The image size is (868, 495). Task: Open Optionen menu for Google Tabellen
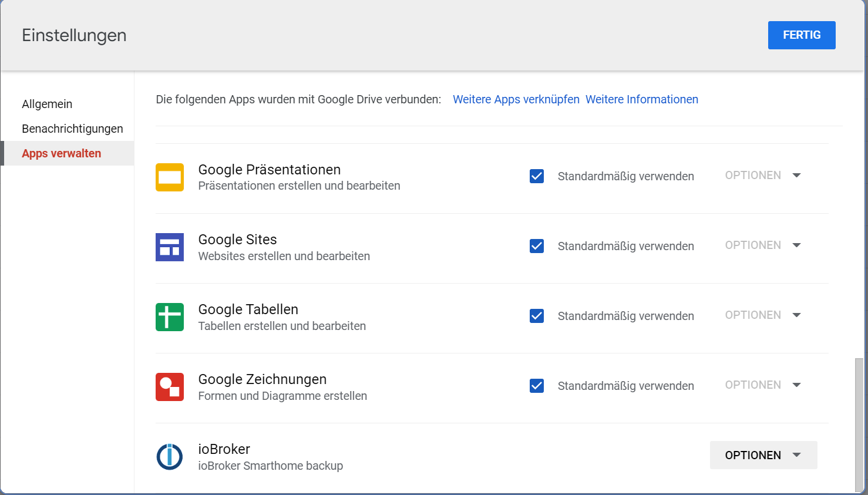[x=763, y=315]
